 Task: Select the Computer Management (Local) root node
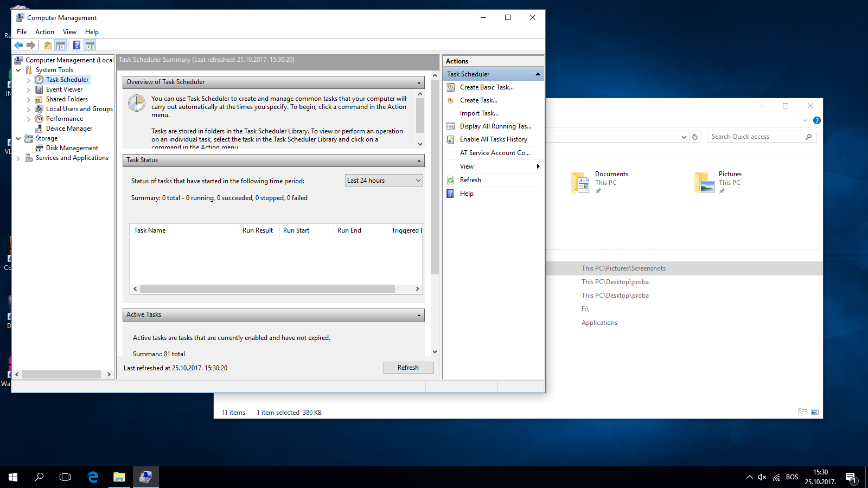pos(69,60)
